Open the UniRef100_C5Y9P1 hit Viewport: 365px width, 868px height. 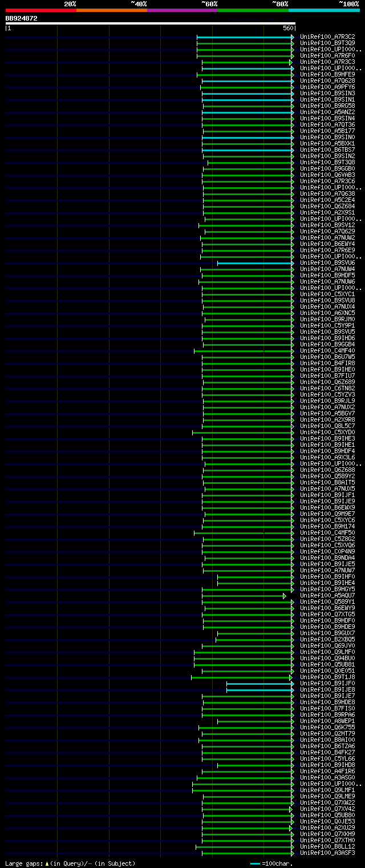tap(327, 326)
